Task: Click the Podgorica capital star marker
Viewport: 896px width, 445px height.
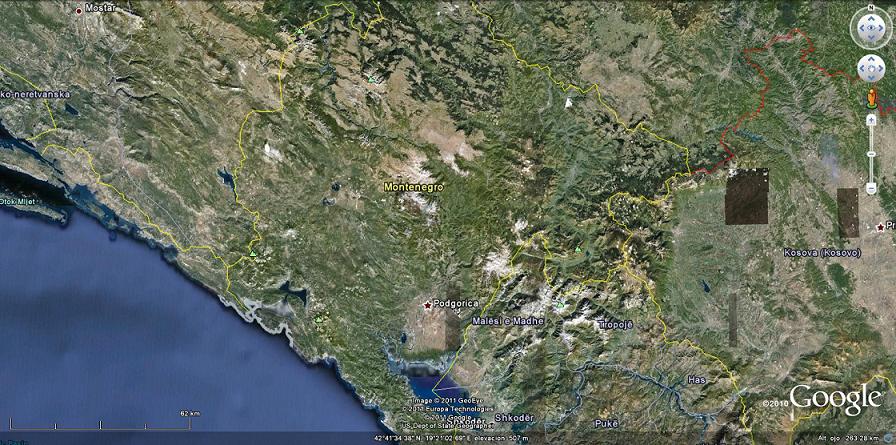Action: coord(428,304)
